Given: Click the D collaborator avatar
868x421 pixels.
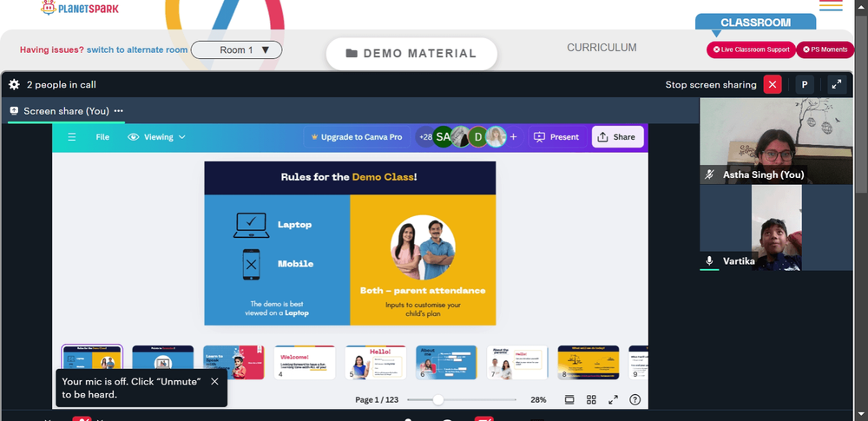Looking at the screenshot, I should coord(477,137).
